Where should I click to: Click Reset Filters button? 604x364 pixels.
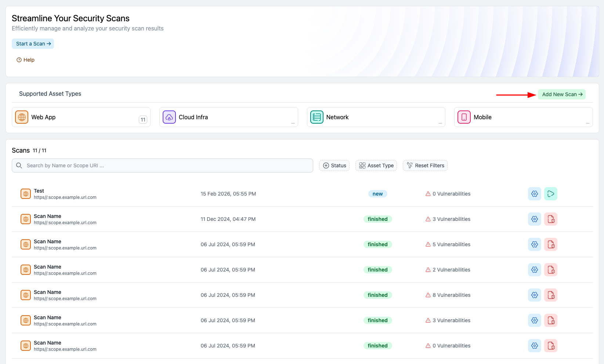coord(425,165)
